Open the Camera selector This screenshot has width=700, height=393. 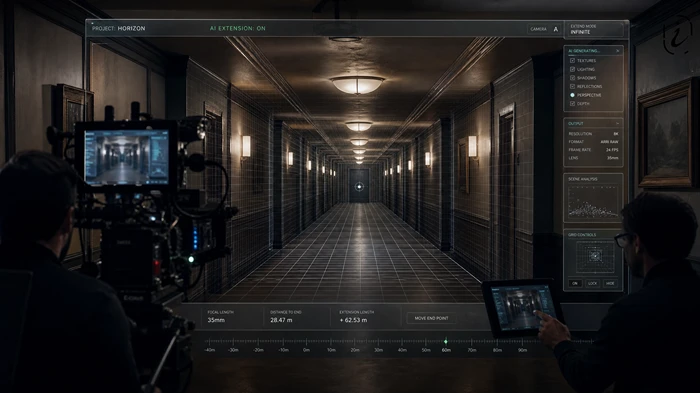coord(544,29)
